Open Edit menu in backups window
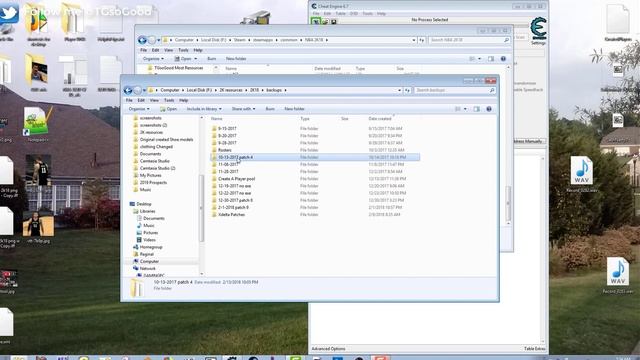The height and width of the screenshot is (360, 640). (x=141, y=100)
